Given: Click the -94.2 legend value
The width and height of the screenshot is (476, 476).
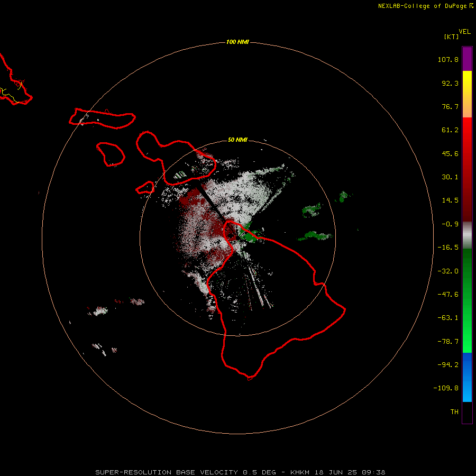Looking at the screenshot, I should click(448, 364).
